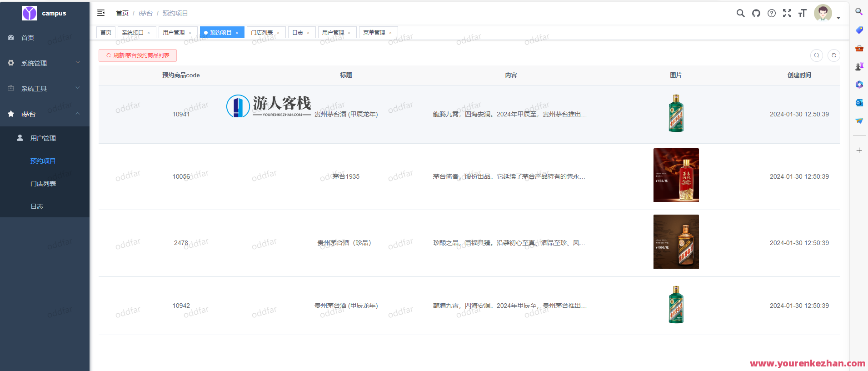Click the user avatar picture
The width and height of the screenshot is (868, 371).
tap(823, 13)
